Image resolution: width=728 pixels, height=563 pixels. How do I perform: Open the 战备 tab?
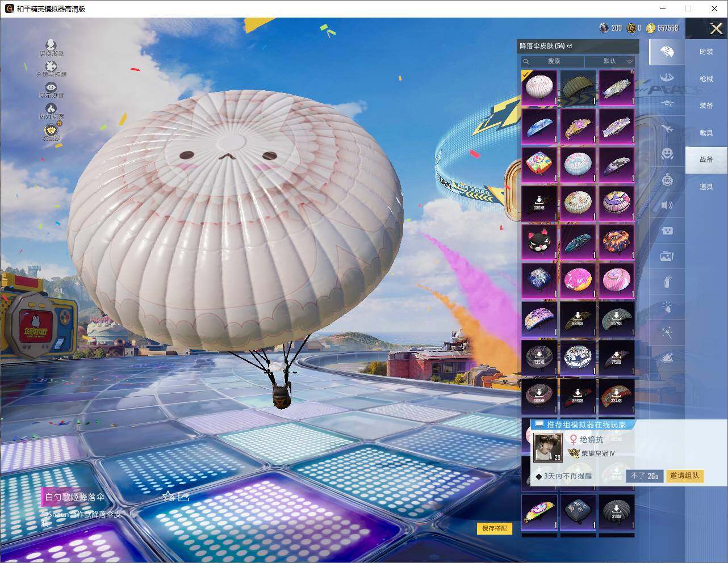tap(706, 159)
